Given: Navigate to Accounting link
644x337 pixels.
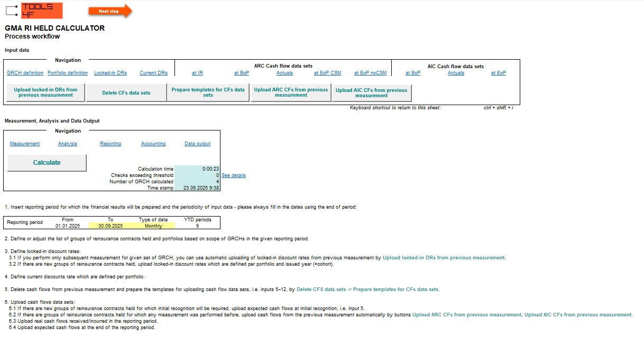Looking at the screenshot, I should [x=153, y=144].
